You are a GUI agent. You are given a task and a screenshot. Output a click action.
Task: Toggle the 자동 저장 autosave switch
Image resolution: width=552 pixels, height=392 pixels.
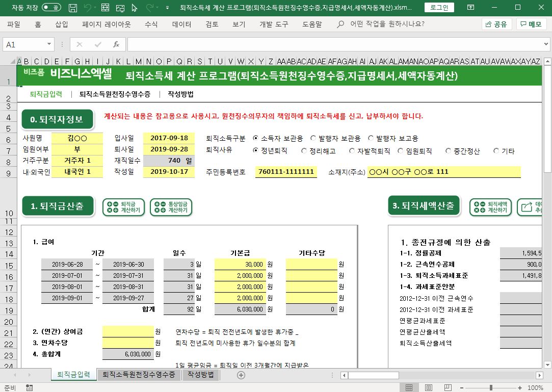pos(51,8)
